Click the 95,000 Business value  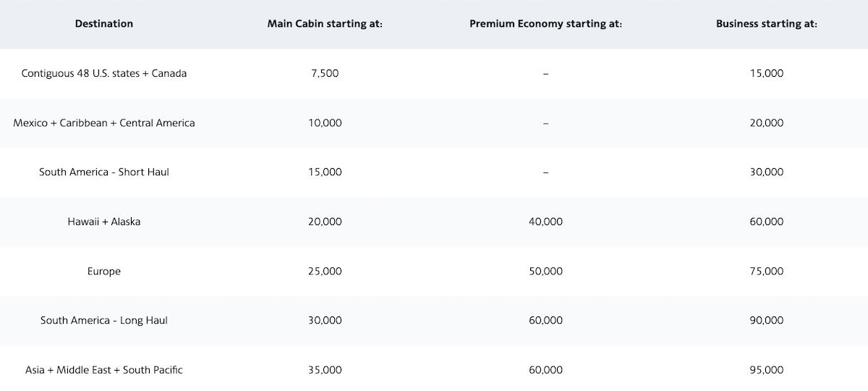tap(767, 370)
